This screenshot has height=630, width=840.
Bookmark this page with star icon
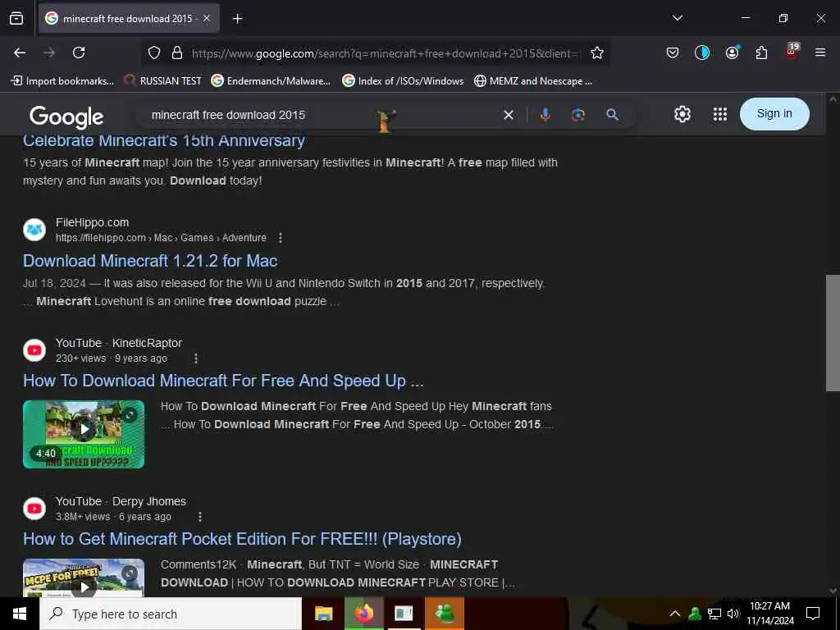[x=597, y=53]
